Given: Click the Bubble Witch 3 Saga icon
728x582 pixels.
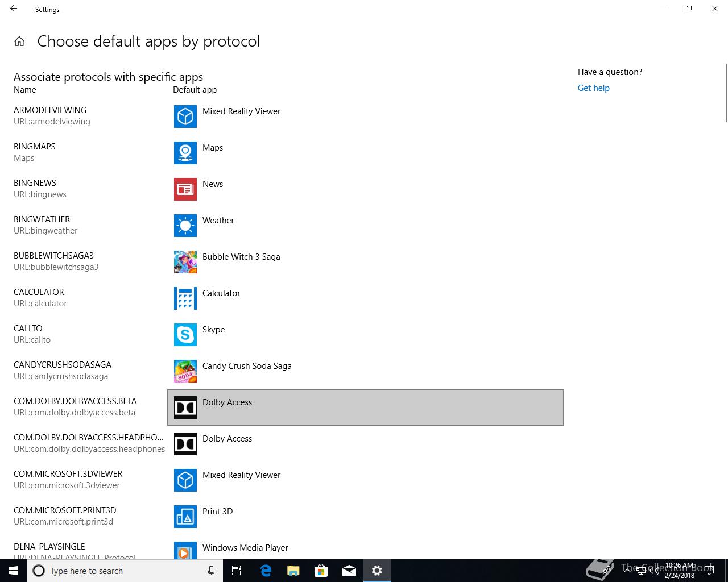Looking at the screenshot, I should click(x=185, y=262).
